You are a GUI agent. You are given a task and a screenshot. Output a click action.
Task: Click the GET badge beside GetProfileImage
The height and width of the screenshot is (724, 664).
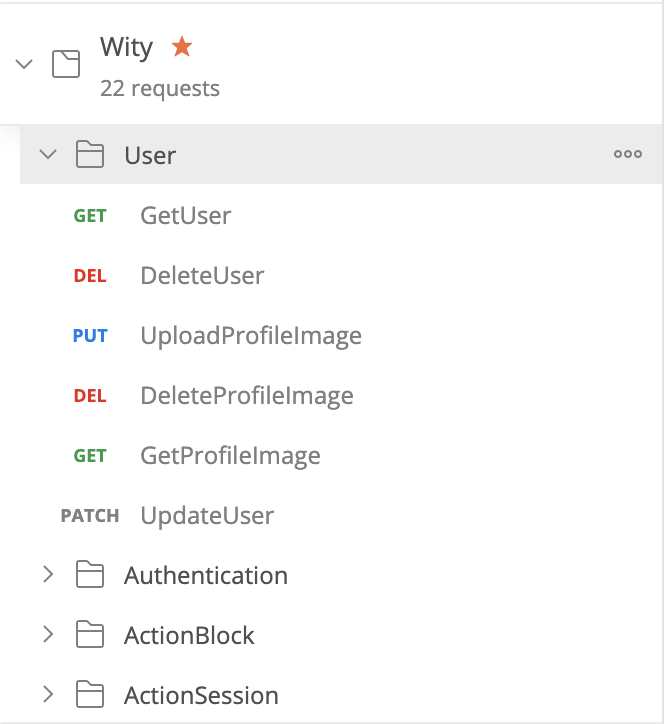click(90, 456)
